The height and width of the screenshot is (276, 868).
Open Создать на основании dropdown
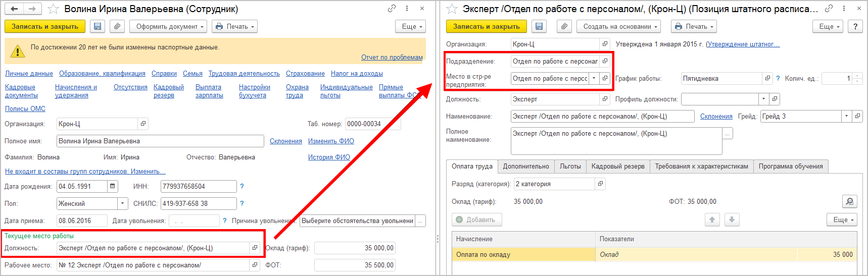tap(619, 26)
